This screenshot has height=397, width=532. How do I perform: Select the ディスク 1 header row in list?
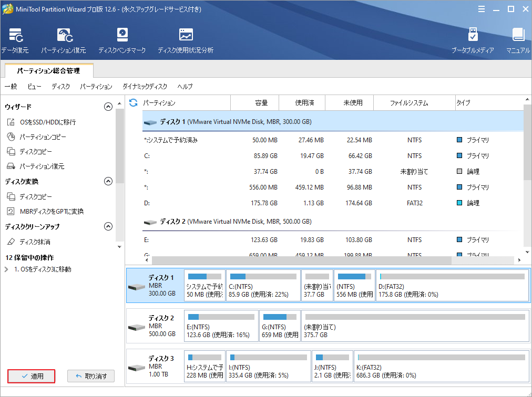pos(333,121)
